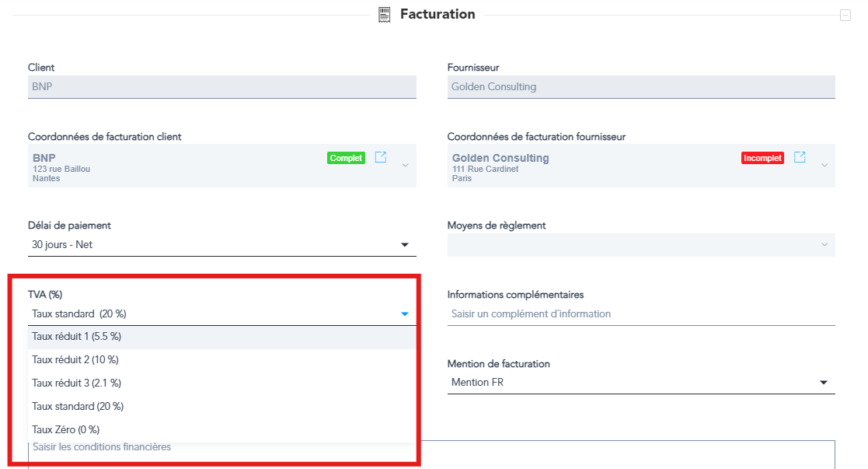Open client billing details external link icon
Image resolution: width=868 pixels, height=469 pixels.
381,157
